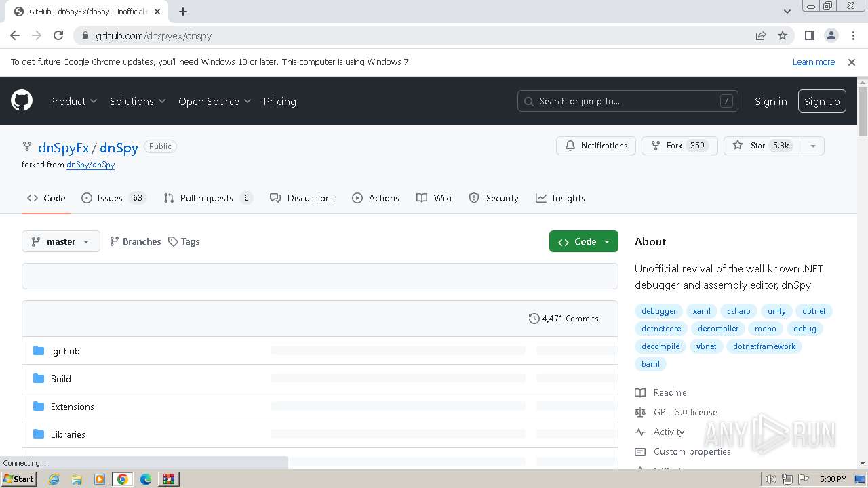View 4,471 Commits history
Viewport: 868px width, 488px height.
564,318
